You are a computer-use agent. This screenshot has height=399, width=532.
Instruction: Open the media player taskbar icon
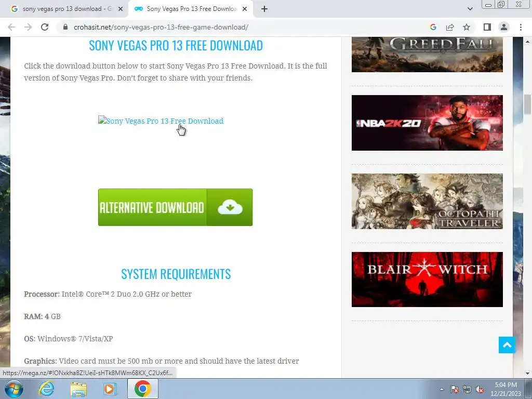pyautogui.click(x=110, y=389)
